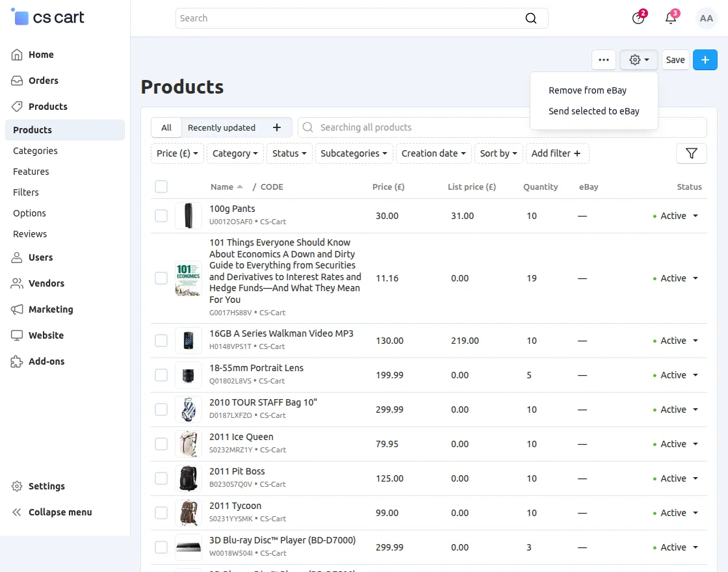
Task: Check the 2011 Ice Queen checkbox
Action: point(161,445)
